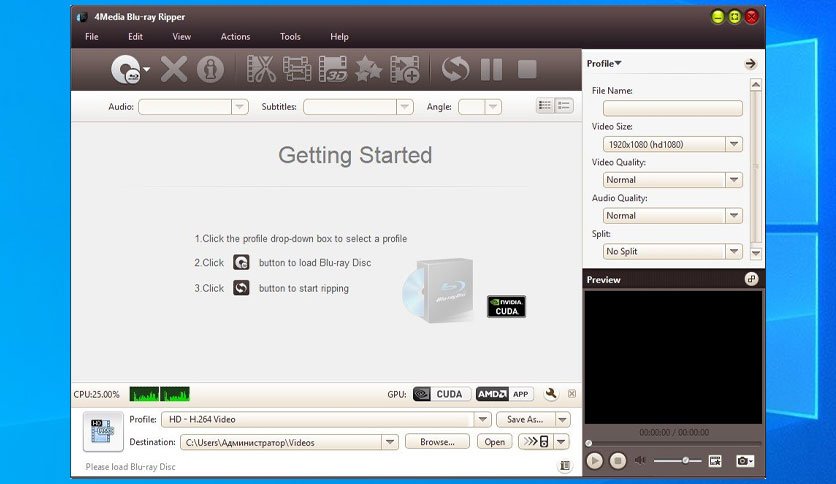Click the transfer to device button

coord(536,442)
